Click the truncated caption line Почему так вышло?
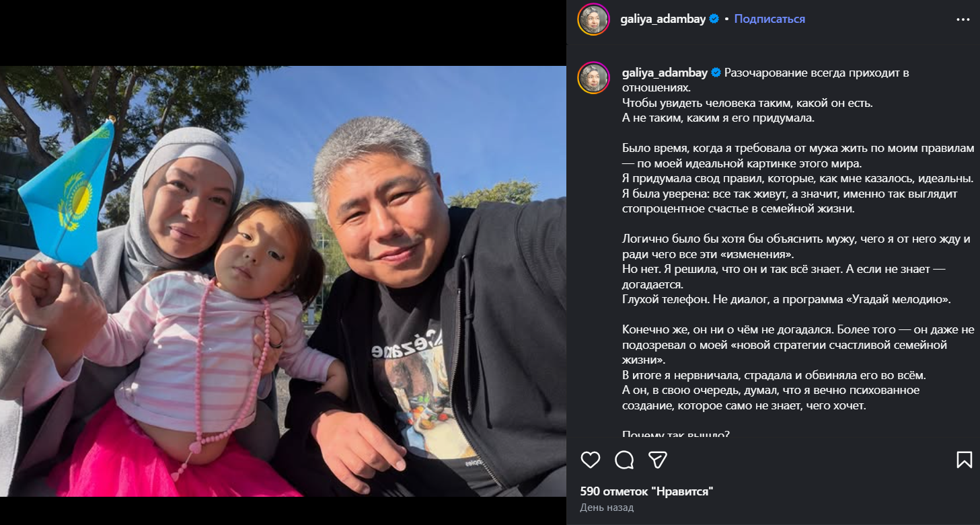Screen dimensions: 980x525 coord(676,434)
